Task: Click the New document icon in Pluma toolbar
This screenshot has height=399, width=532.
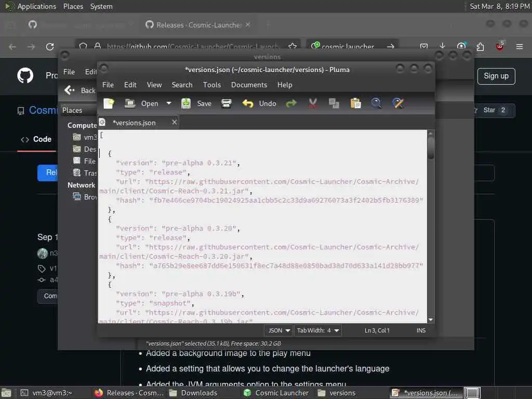Action: 109,103
